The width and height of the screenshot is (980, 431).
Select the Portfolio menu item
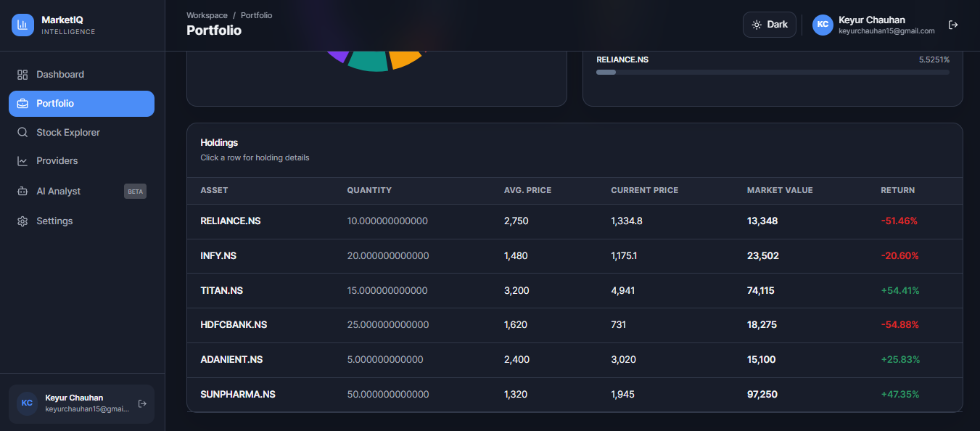(x=81, y=104)
